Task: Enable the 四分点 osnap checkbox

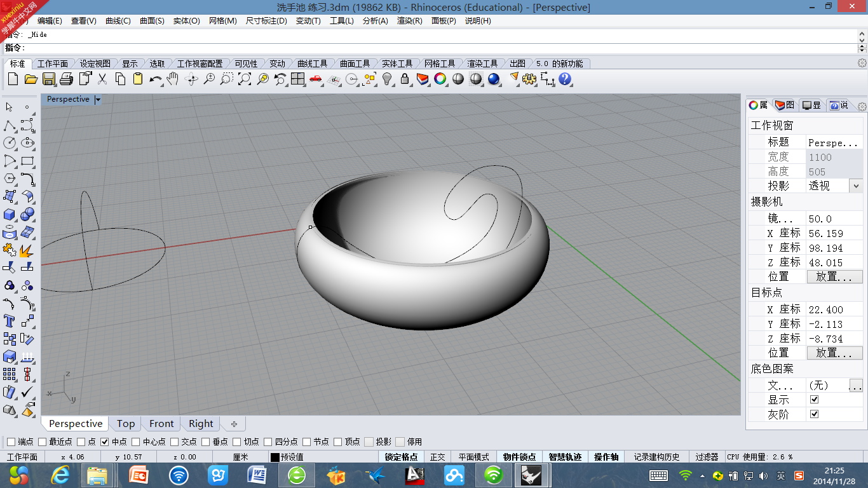Action: coord(268,442)
